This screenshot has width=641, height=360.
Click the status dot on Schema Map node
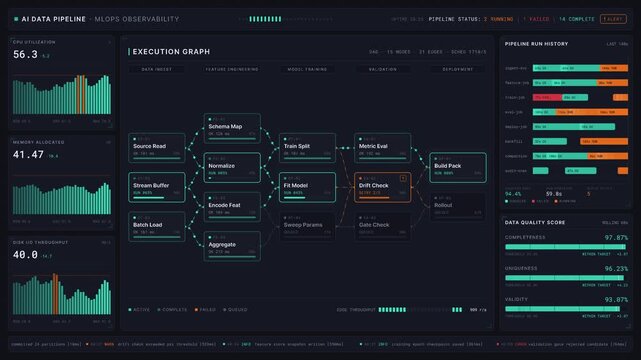[x=210, y=119]
